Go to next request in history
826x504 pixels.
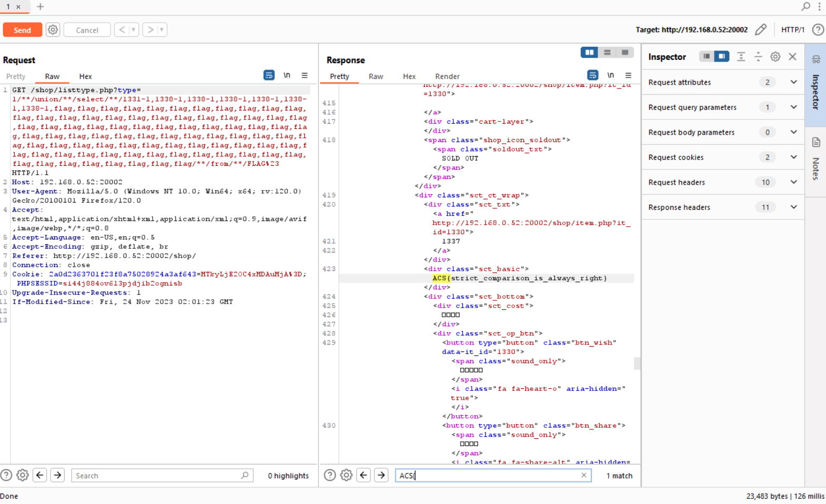(151, 30)
